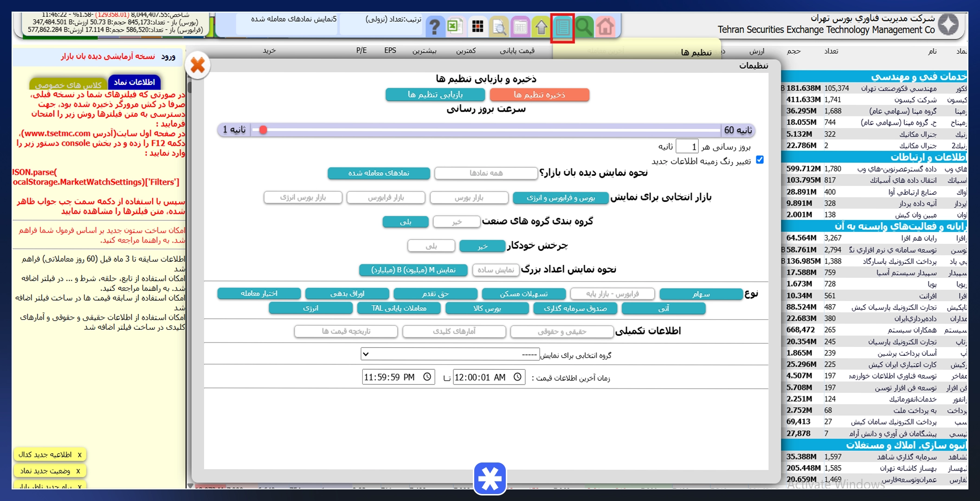Screen dimensions: 980x501
Task: Sort table by EPS column header
Action: (x=390, y=51)
